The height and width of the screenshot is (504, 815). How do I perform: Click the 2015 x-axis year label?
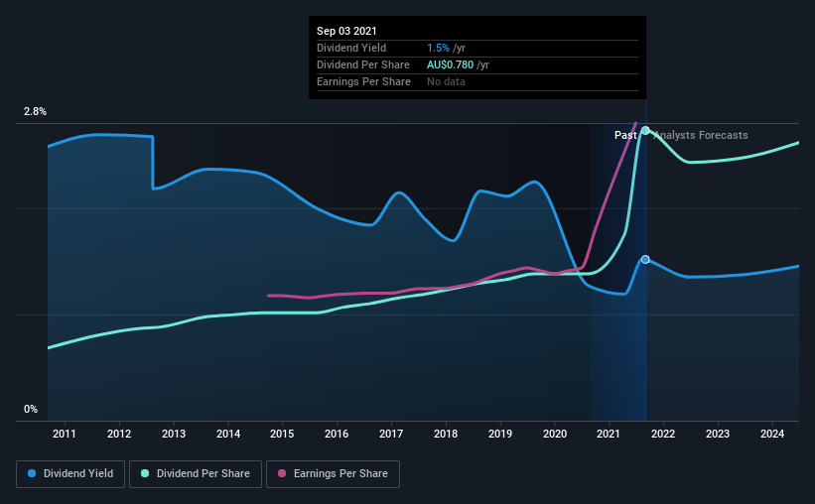282,434
